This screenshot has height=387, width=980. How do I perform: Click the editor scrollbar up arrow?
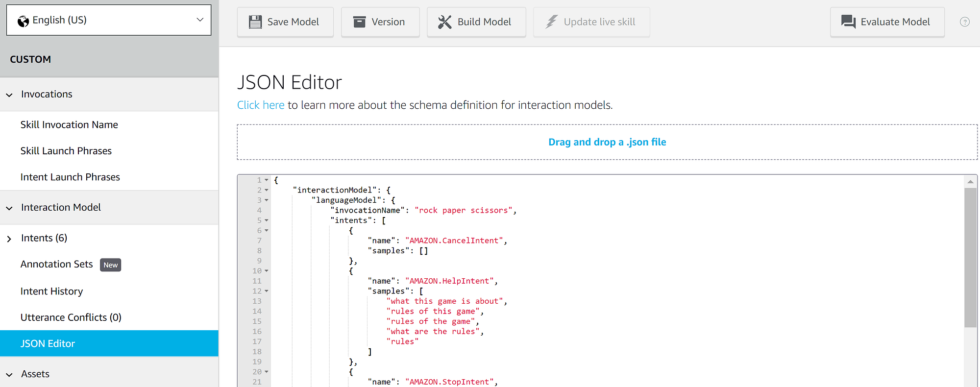[970, 182]
